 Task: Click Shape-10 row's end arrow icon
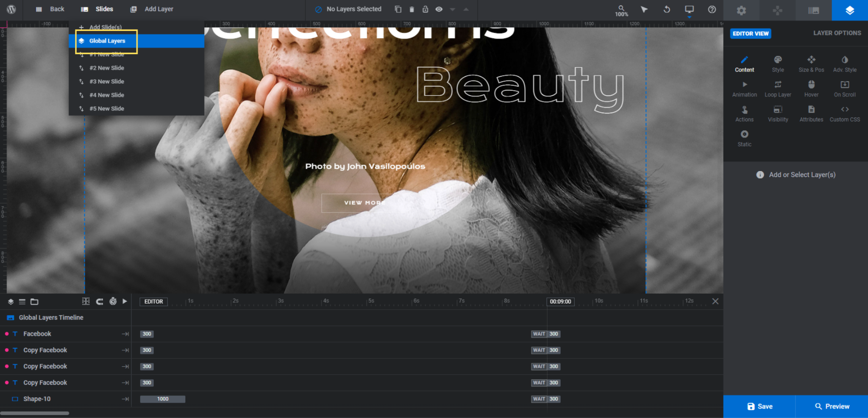125,399
